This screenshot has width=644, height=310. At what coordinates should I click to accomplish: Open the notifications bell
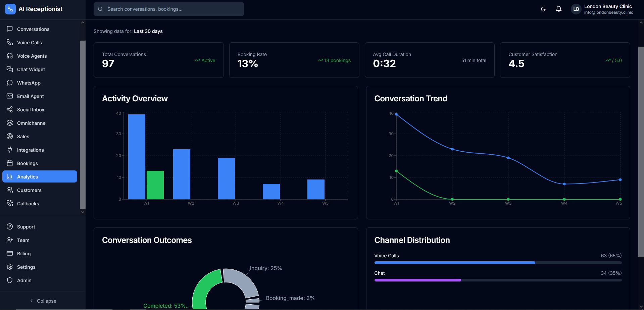coord(558,9)
